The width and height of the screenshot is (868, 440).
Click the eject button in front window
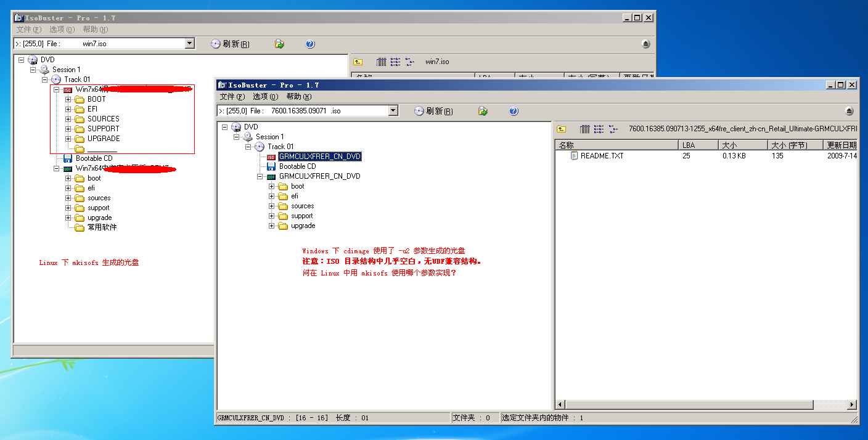click(x=849, y=111)
